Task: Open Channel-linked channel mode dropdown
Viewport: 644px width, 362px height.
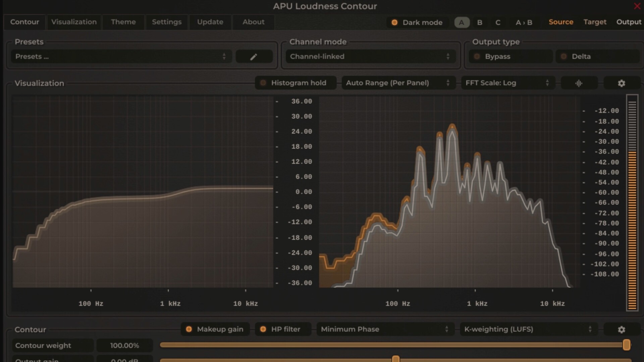Action: [x=370, y=57]
